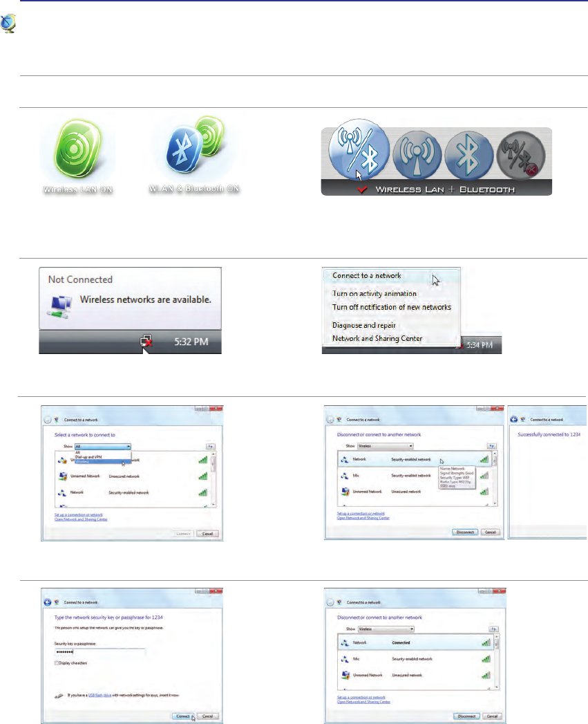This screenshot has height=724, width=588.
Task: Open Show Wireless dropdown in window showing Connected
Action: (x=386, y=629)
